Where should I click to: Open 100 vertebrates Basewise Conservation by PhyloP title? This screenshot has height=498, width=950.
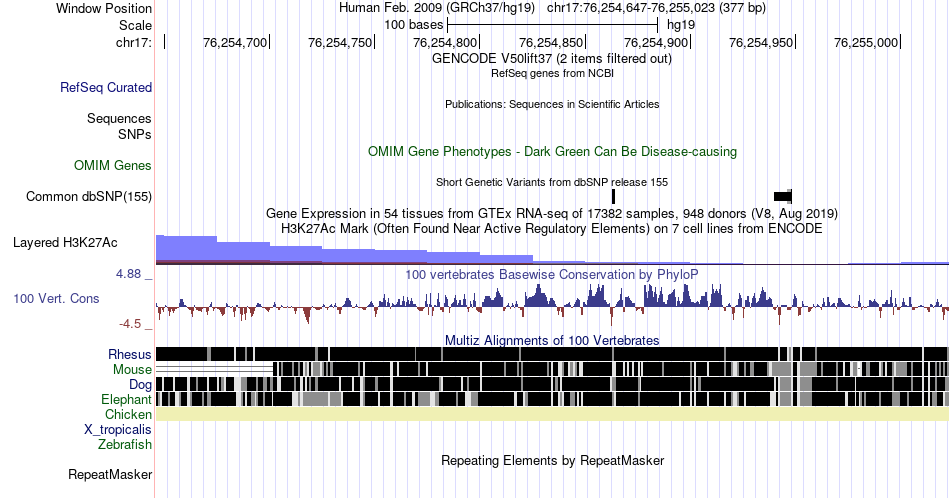point(552,274)
